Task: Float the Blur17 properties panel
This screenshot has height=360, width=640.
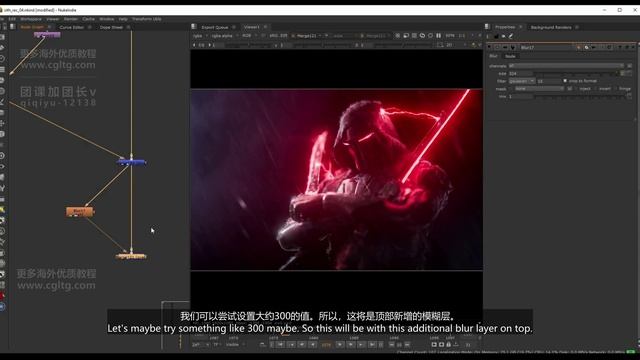Action: pyautogui.click(x=627, y=47)
